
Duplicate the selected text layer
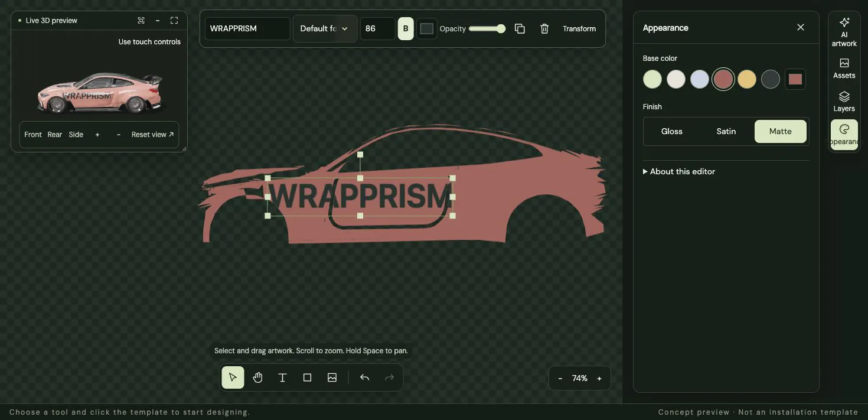pos(520,28)
